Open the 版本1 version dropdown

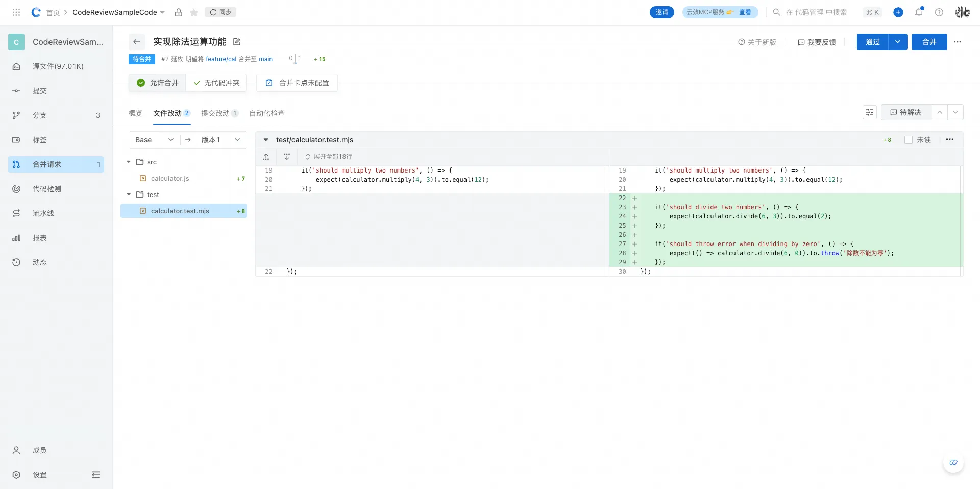tap(221, 140)
